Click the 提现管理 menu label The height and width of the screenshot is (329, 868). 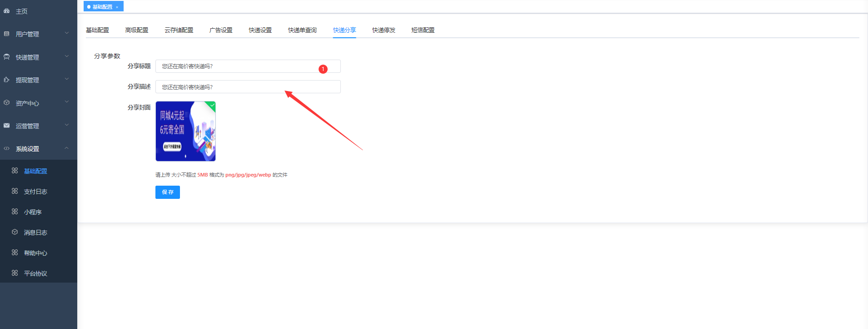point(27,80)
